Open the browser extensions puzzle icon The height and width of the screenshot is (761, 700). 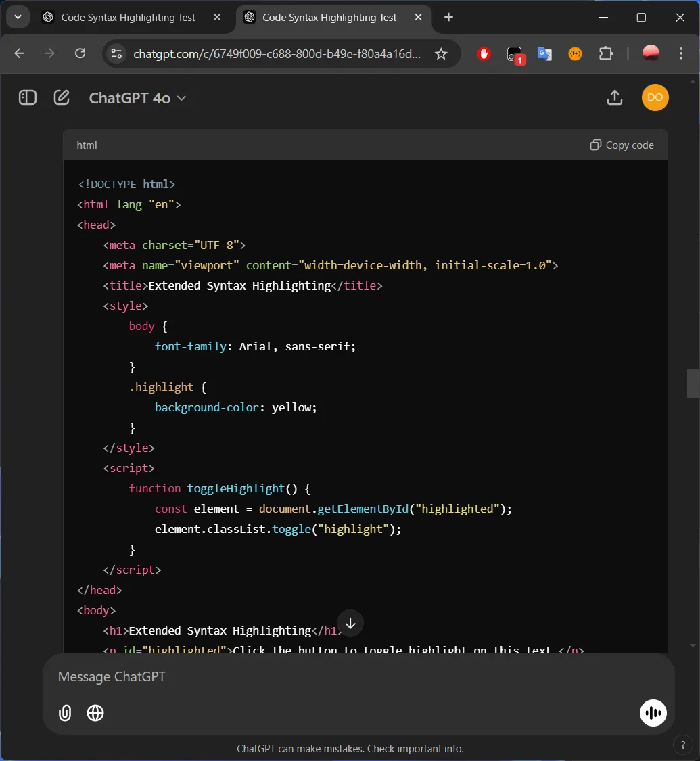coord(605,53)
